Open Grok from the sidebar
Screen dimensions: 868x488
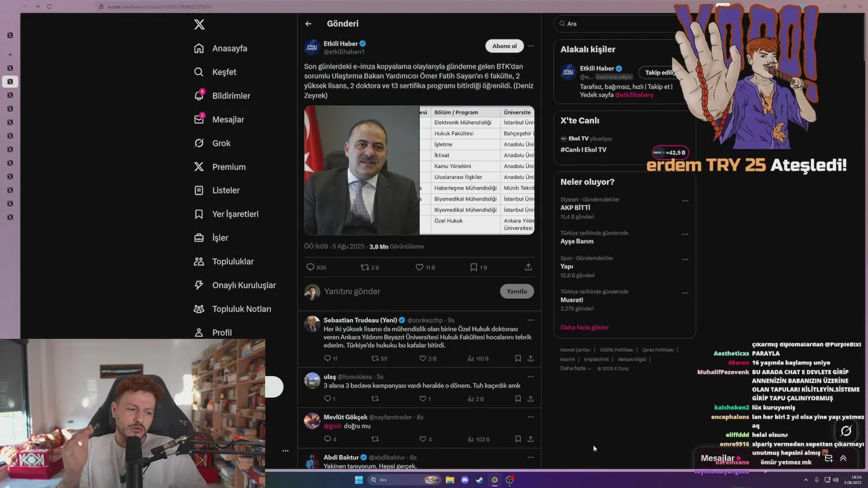(212, 143)
